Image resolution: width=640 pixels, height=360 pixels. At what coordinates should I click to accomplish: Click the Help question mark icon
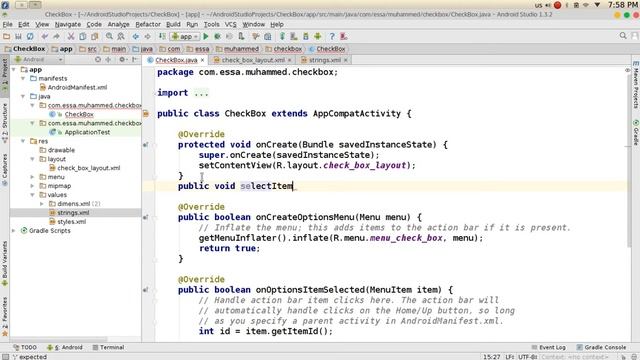(332, 36)
